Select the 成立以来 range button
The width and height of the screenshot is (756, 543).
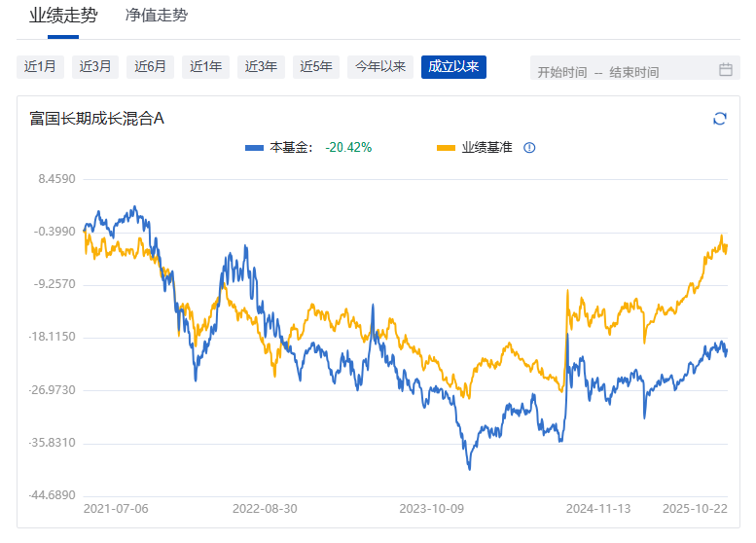point(453,67)
